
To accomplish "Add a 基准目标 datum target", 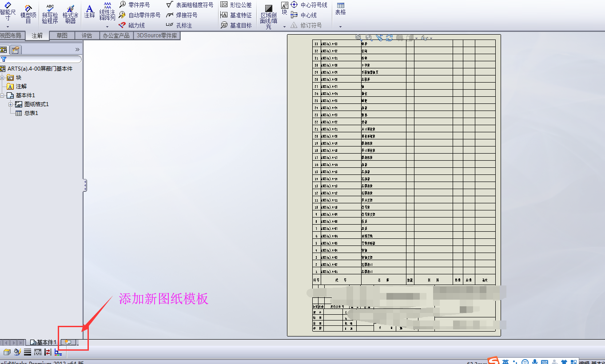I will [236, 25].
